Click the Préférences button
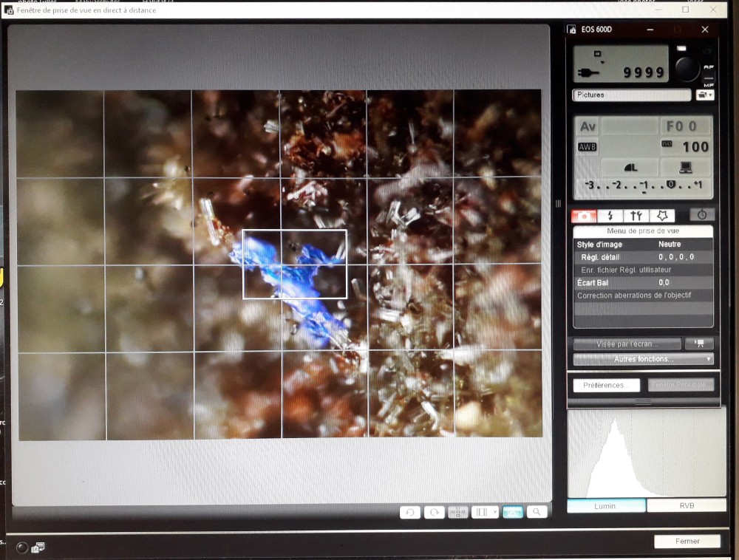This screenshot has height=560, width=739. 606,385
